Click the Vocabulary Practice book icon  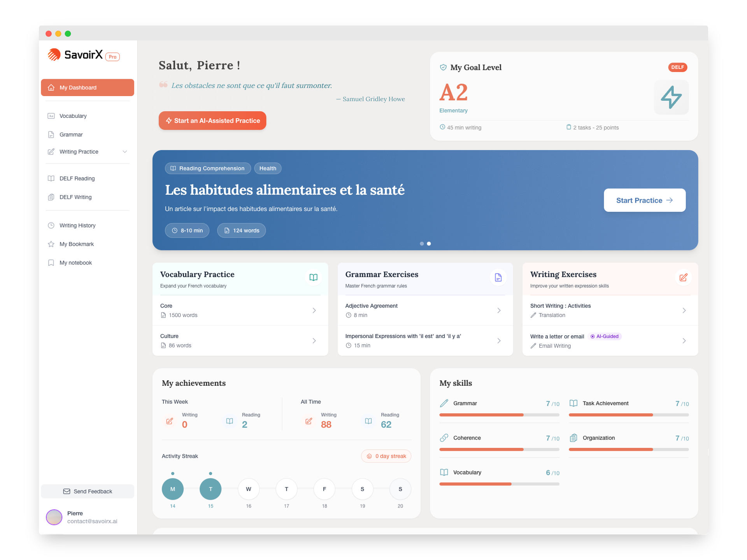(313, 277)
